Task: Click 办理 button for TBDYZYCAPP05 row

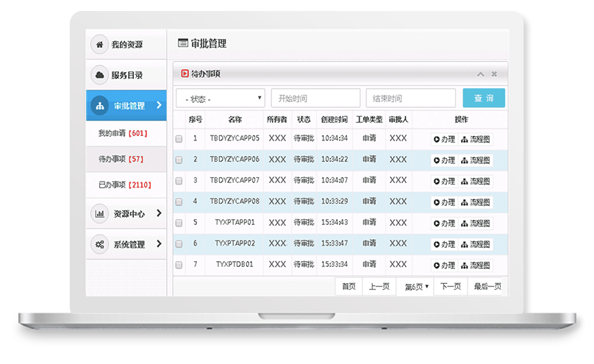Action: (x=444, y=139)
